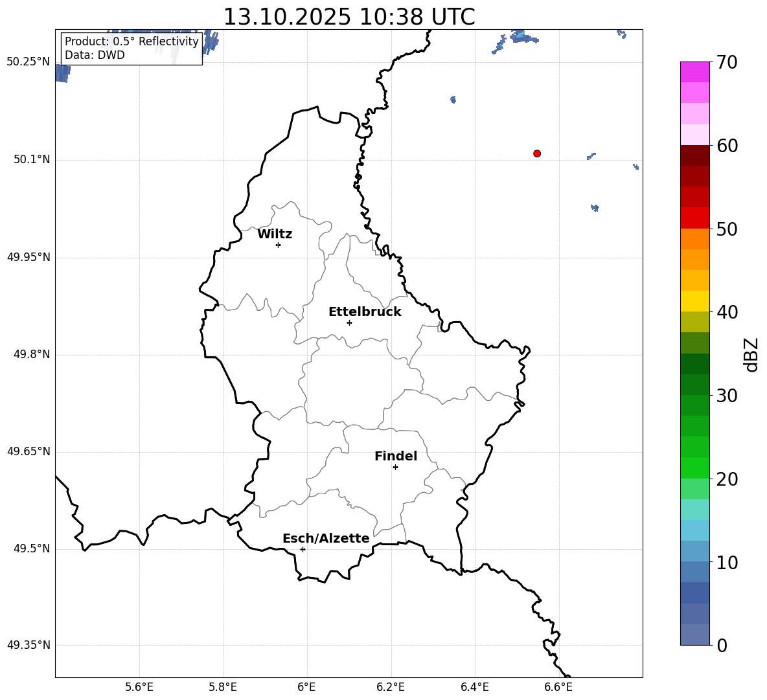Click the Findel station cross marker
767x700 pixels.
395,468
